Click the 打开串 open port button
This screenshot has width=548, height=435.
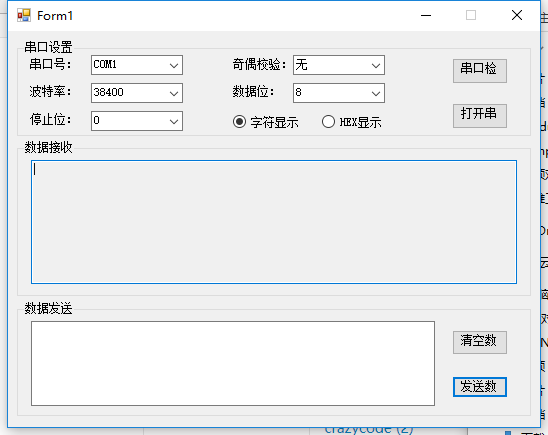[480, 116]
